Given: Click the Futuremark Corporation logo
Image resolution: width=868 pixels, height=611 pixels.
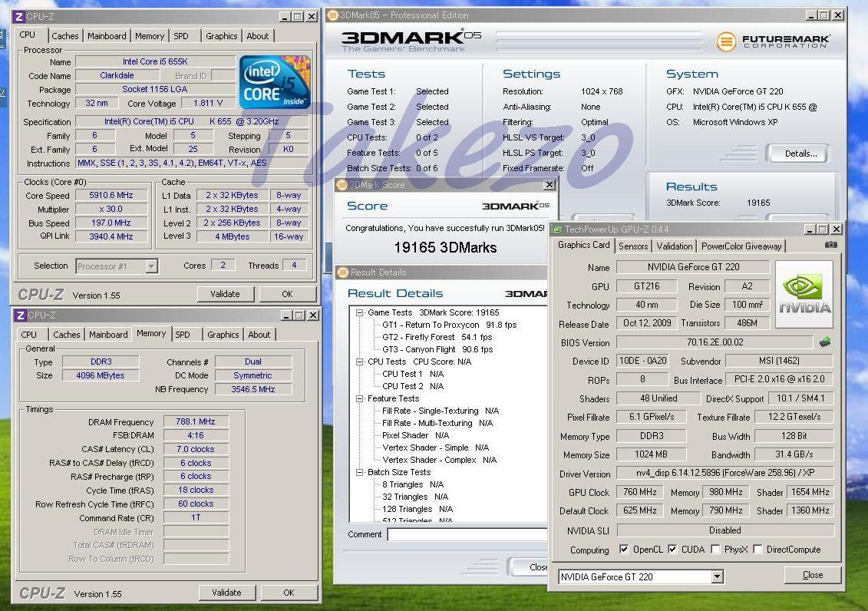Looking at the screenshot, I should [773, 41].
